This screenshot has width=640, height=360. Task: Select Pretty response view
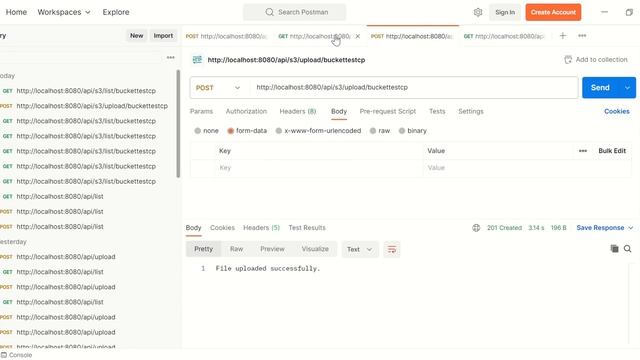click(x=203, y=249)
